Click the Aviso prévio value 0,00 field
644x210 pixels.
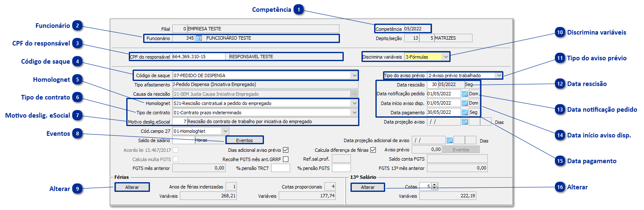point(427,149)
